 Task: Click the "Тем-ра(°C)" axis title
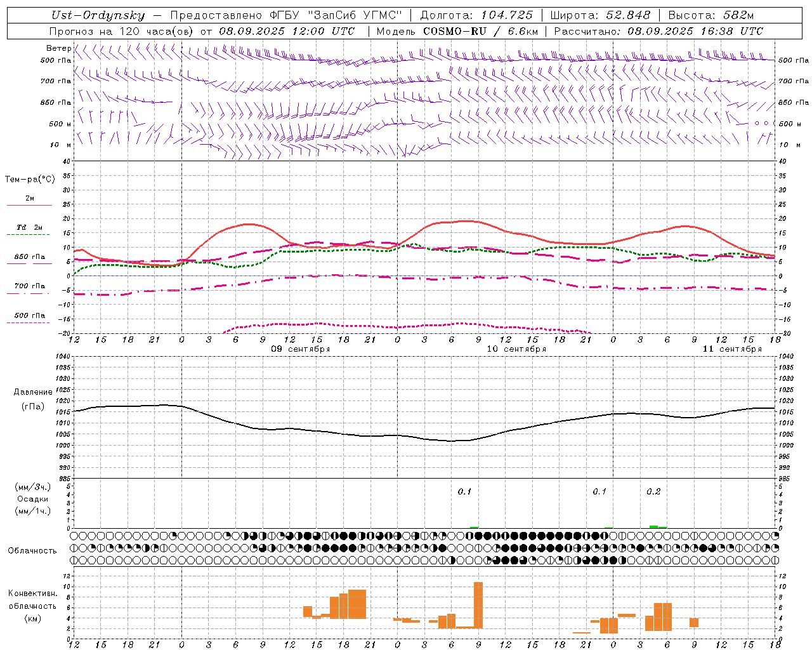coord(30,180)
